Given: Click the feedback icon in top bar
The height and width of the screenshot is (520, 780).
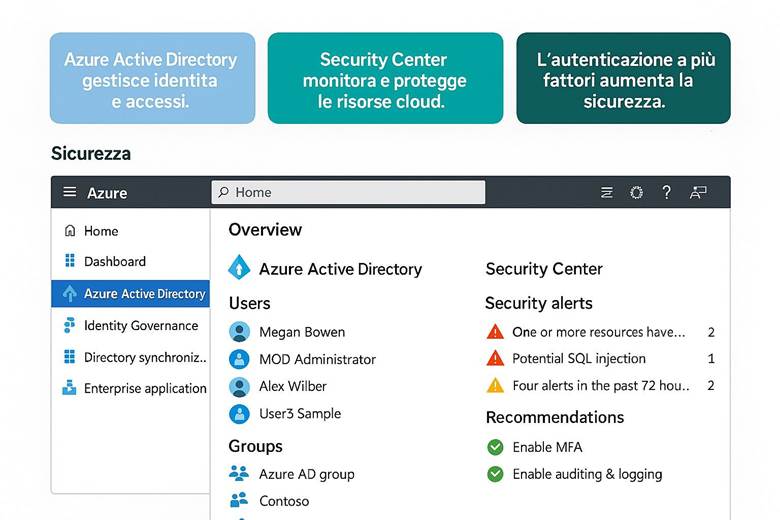Looking at the screenshot, I should point(698,192).
